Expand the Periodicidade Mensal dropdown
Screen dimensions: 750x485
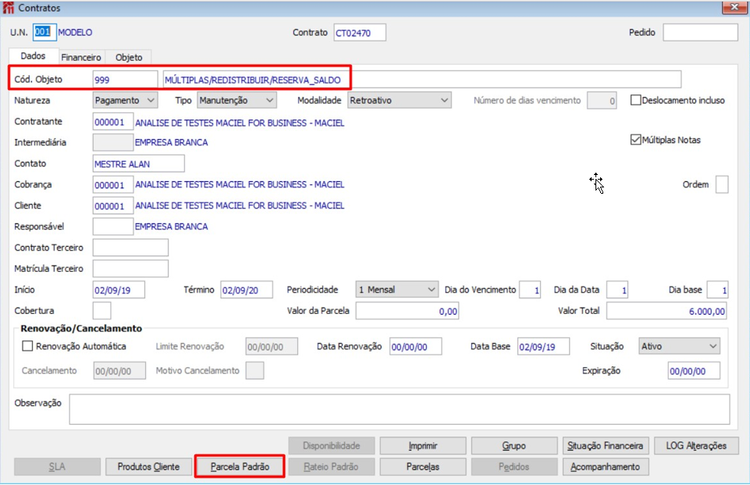[x=397, y=290]
